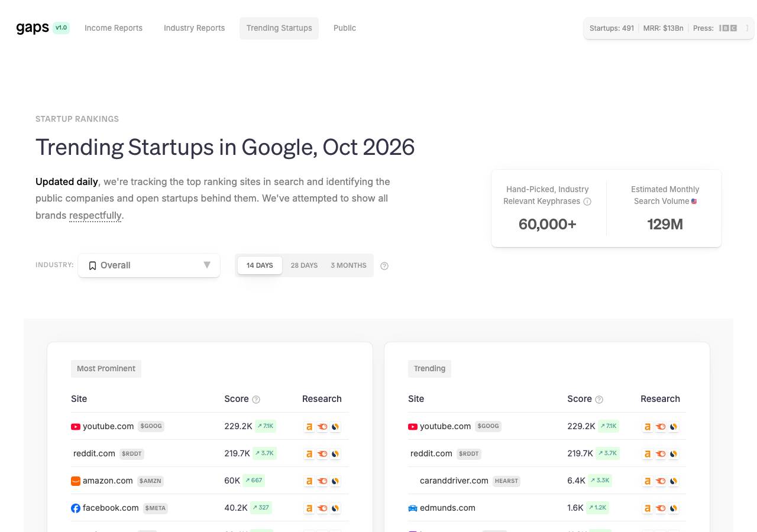Click the HEARST tag next to caranddriver.com

click(x=506, y=481)
